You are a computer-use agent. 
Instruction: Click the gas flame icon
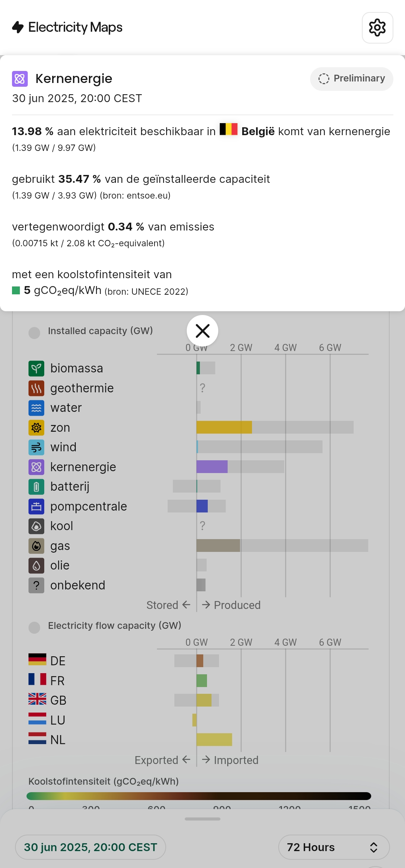click(36, 546)
